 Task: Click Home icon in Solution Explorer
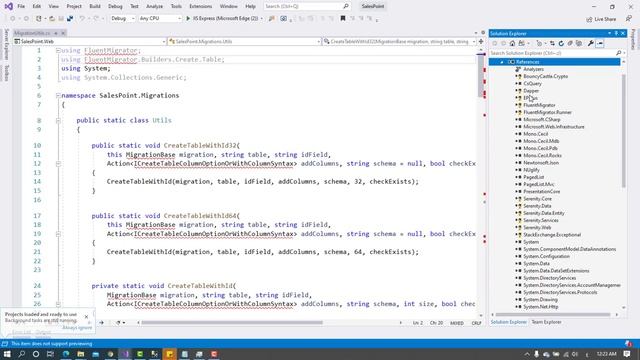click(512, 43)
